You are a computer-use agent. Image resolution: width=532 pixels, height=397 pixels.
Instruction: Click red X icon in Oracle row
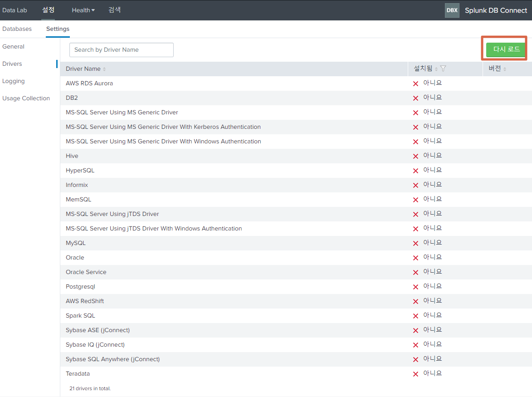[x=415, y=258]
